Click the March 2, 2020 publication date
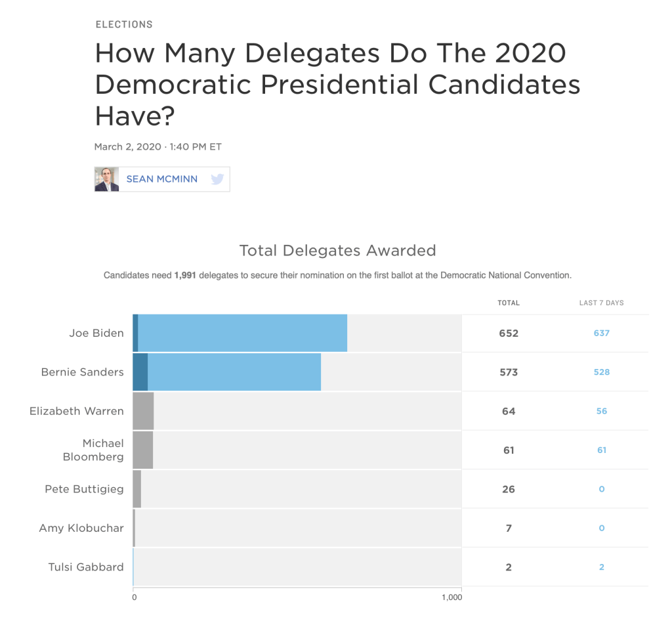Screen dimensions: 672x627 click(127, 147)
